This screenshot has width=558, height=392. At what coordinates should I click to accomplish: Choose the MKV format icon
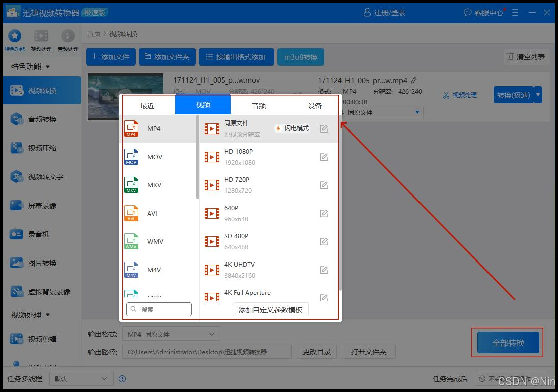[x=131, y=185]
